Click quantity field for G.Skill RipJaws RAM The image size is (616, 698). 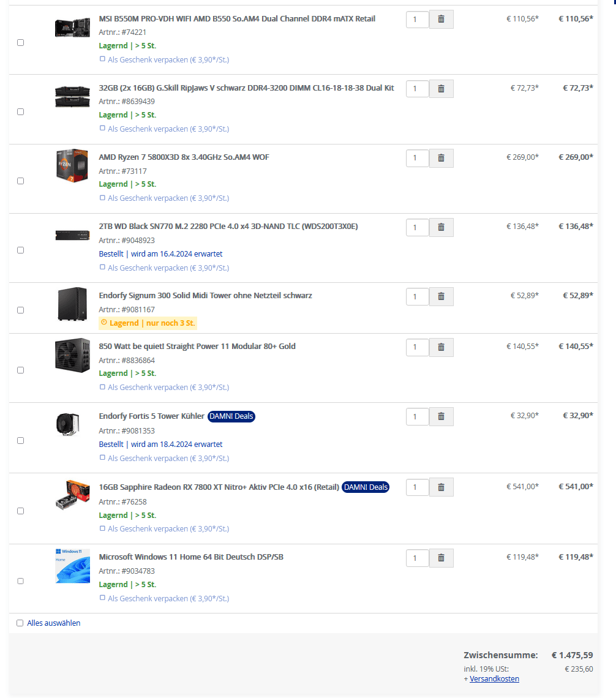tap(417, 88)
